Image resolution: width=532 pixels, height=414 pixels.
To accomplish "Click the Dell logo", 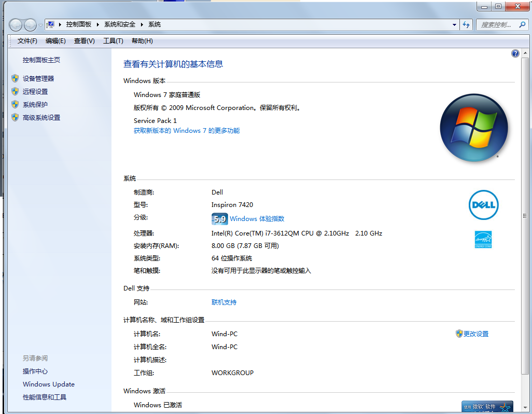I will click(x=483, y=205).
